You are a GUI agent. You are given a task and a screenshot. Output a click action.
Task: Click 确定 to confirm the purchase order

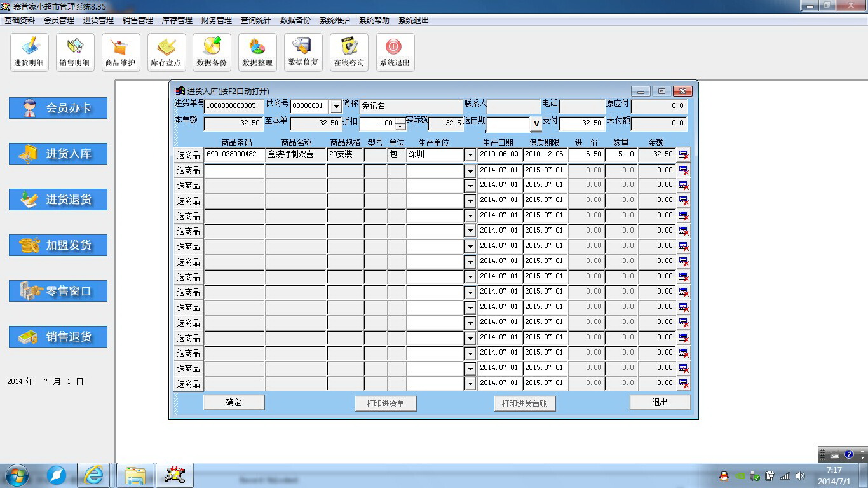click(234, 402)
